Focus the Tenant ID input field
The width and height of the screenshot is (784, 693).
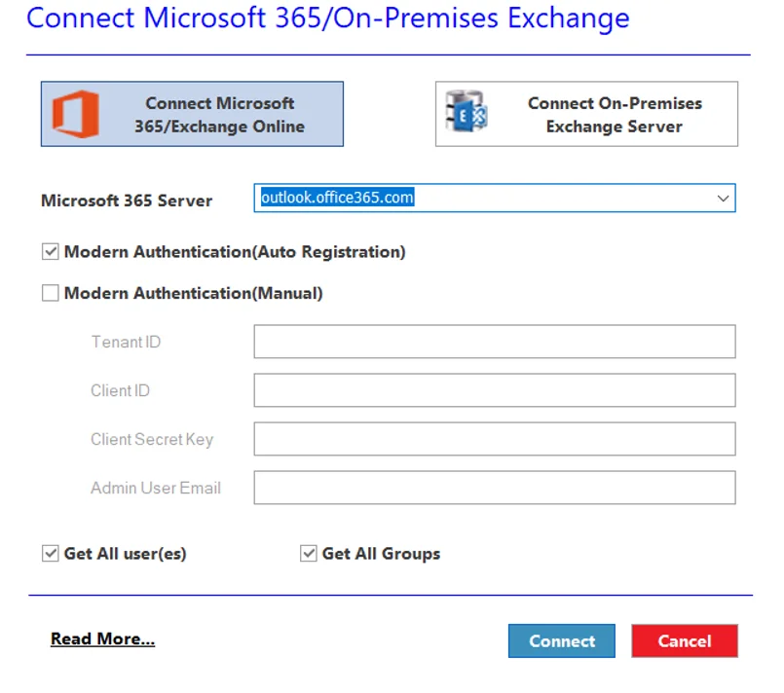pyautogui.click(x=495, y=342)
